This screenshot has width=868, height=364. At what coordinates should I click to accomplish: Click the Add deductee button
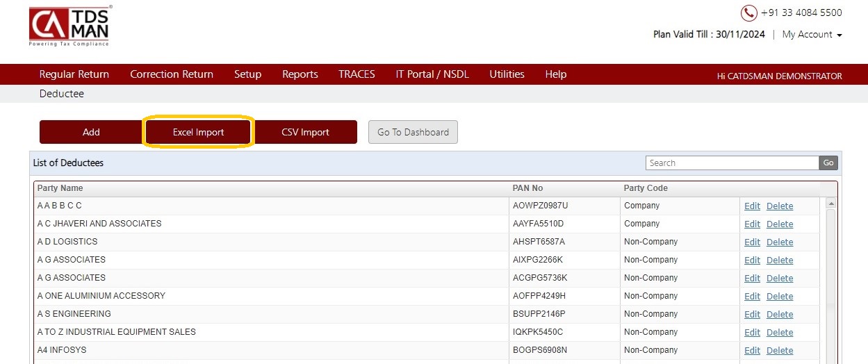coord(91,132)
